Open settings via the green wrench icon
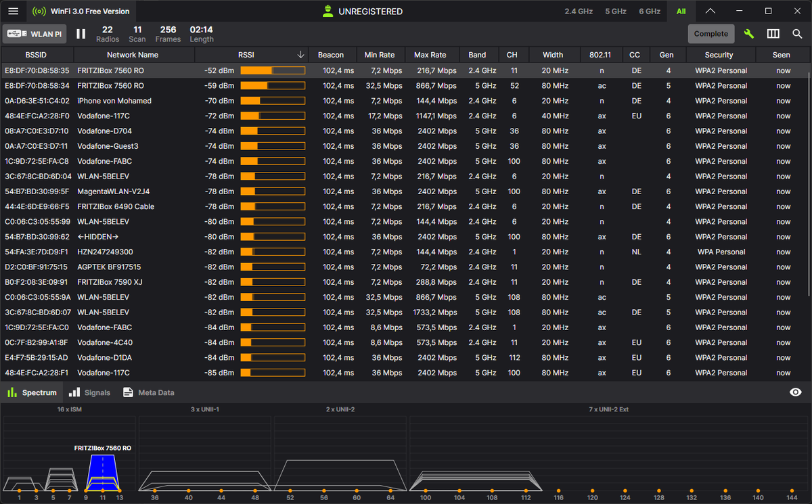Viewport: 812px width, 504px height. [x=749, y=34]
